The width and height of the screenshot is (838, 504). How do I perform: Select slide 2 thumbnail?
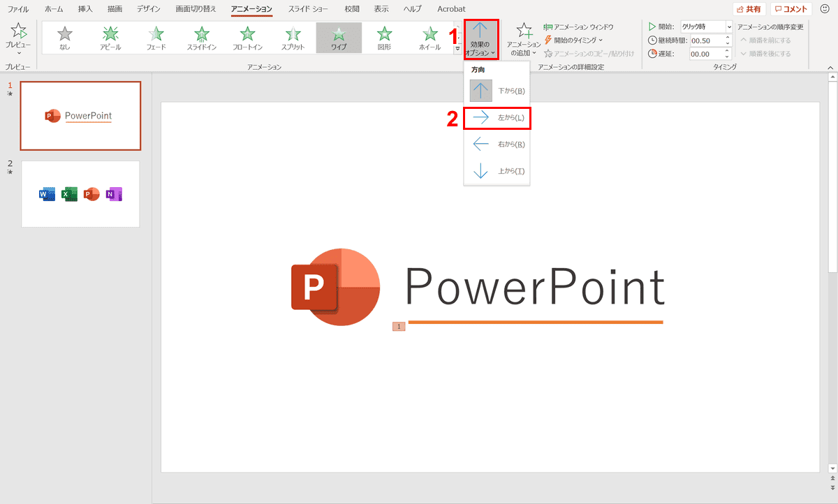(80, 194)
